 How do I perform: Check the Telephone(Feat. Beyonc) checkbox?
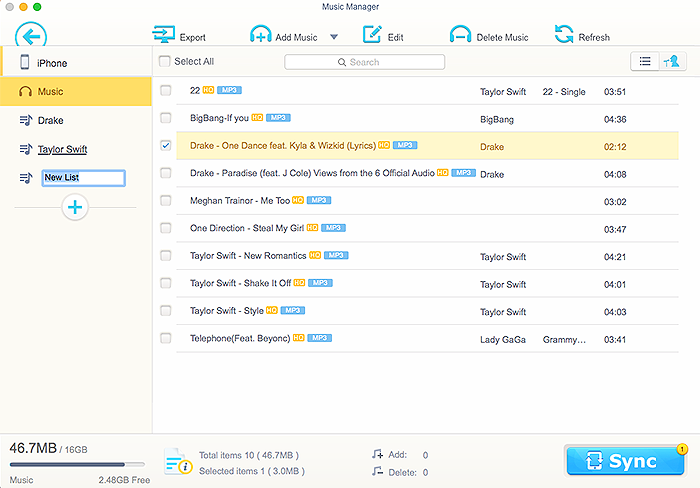(166, 338)
